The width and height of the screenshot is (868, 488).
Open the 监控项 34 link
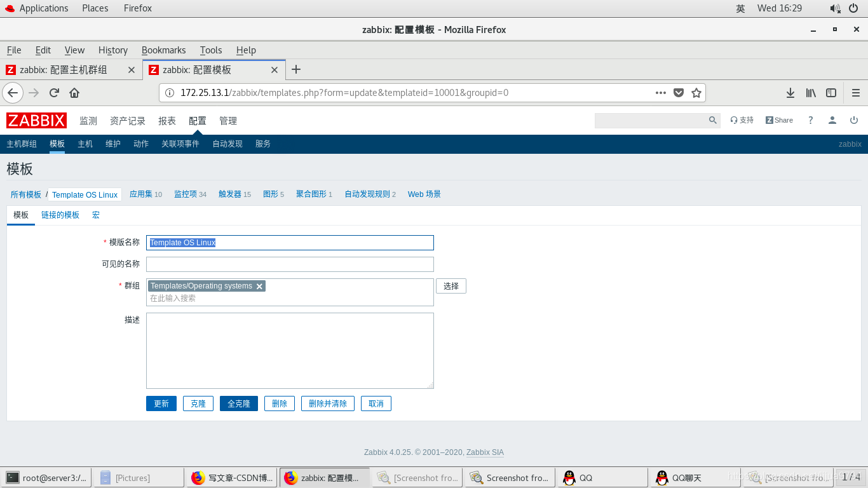[190, 194]
